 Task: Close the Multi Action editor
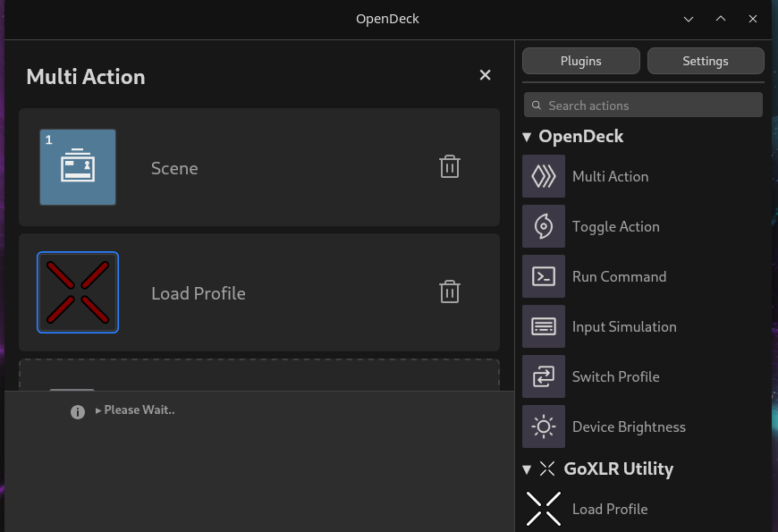[x=485, y=75]
